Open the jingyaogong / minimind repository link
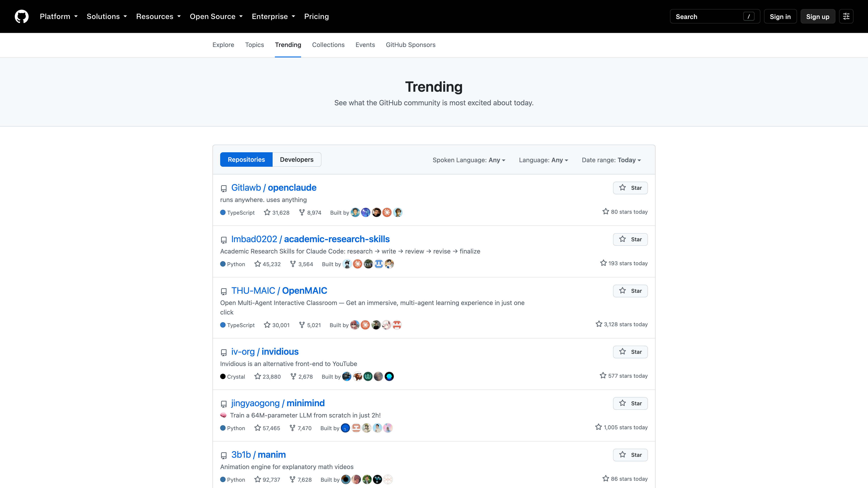 (278, 403)
